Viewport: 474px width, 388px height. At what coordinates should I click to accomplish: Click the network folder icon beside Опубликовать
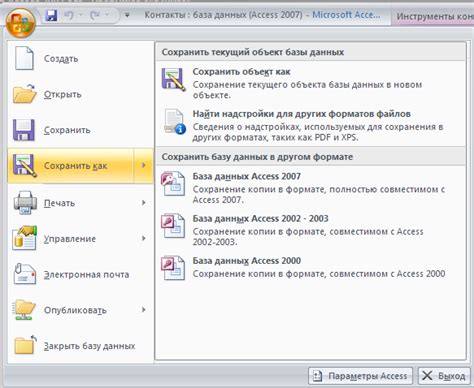(x=24, y=310)
